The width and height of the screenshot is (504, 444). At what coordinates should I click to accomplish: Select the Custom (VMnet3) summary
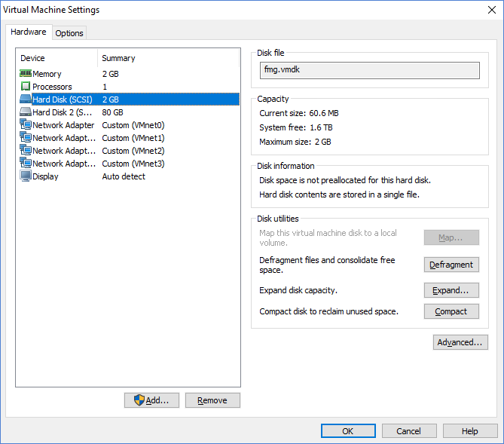(x=133, y=164)
